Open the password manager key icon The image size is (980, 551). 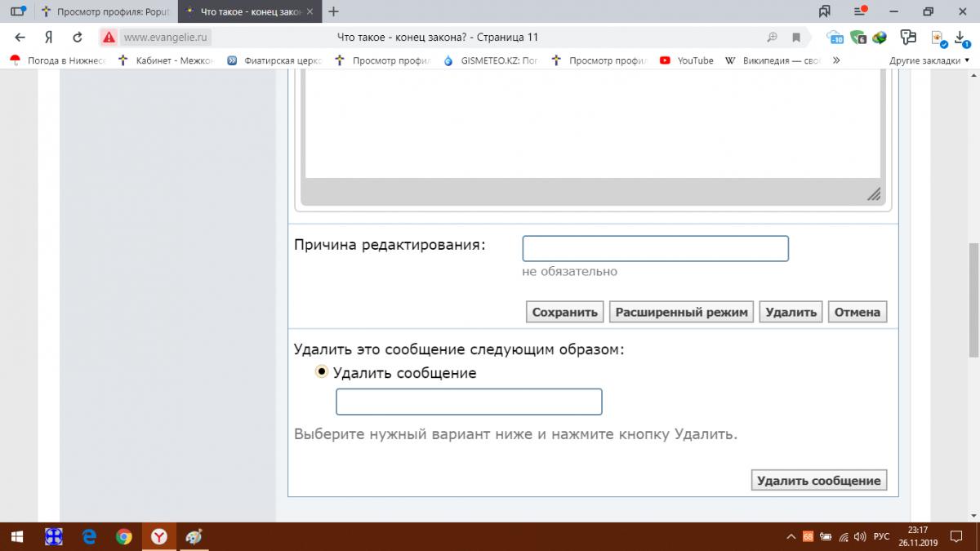pyautogui.click(x=906, y=37)
